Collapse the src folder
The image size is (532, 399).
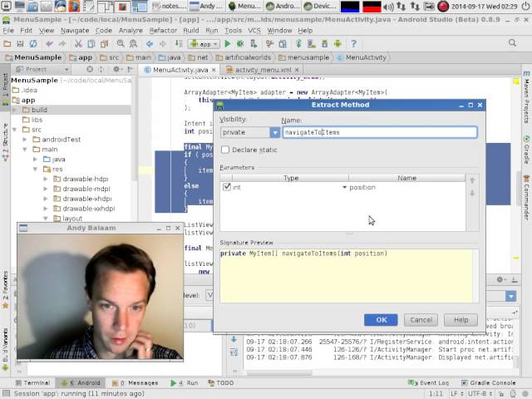pyautogui.click(x=15, y=130)
